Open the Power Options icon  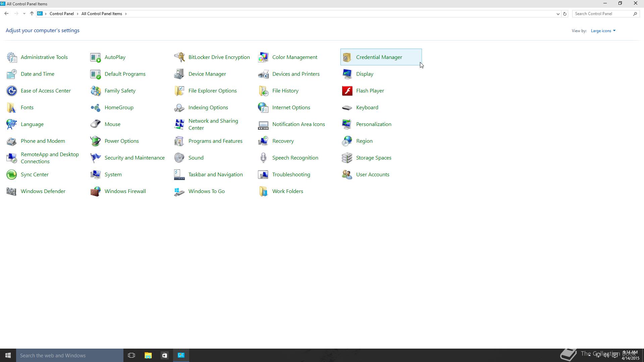96,141
